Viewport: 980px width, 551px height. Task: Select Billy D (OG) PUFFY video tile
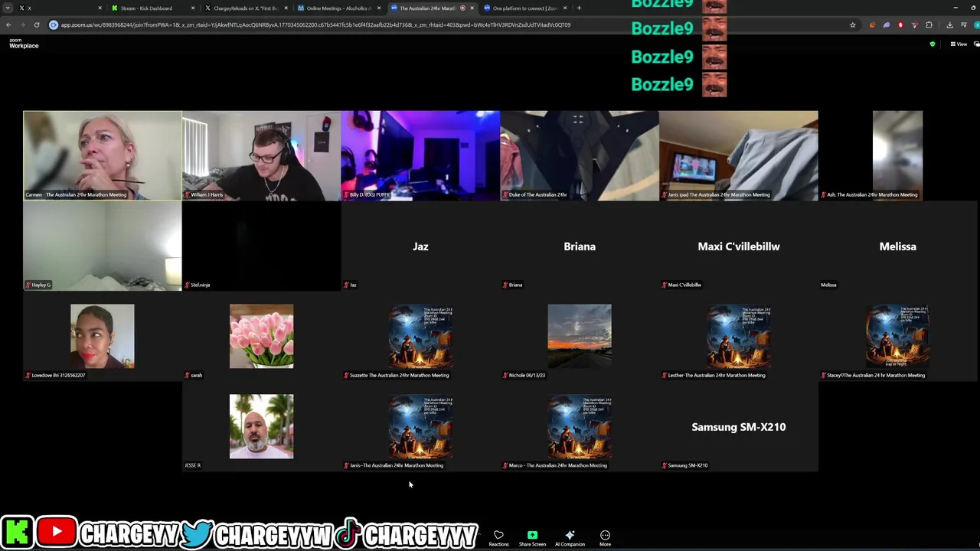coord(420,155)
